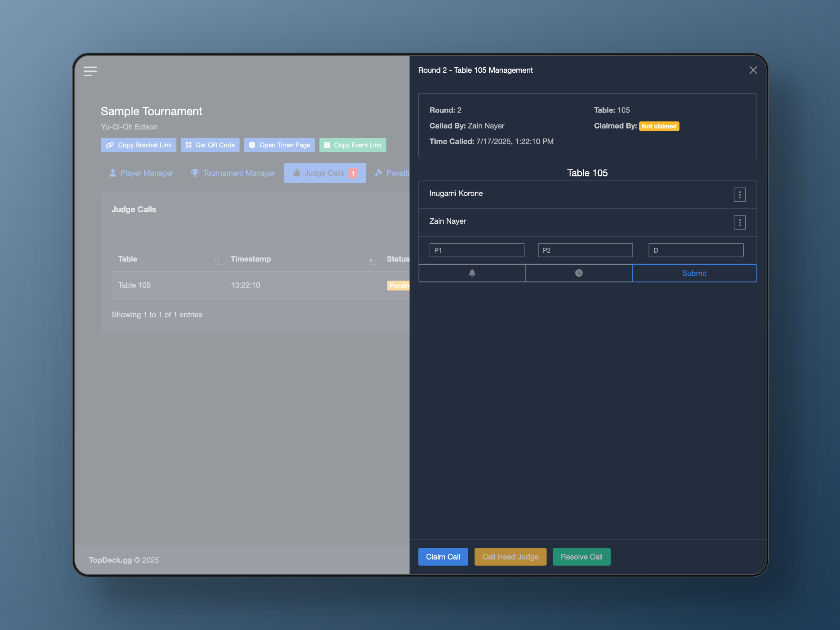The height and width of the screenshot is (630, 840).
Task: Click the Claim Call button
Action: [x=443, y=557]
